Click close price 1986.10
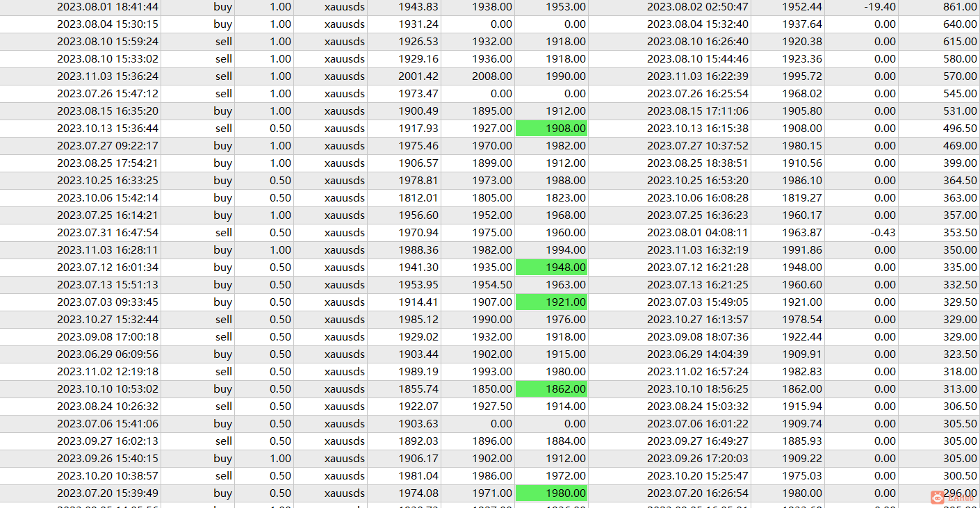This screenshot has width=980, height=508. (802, 181)
